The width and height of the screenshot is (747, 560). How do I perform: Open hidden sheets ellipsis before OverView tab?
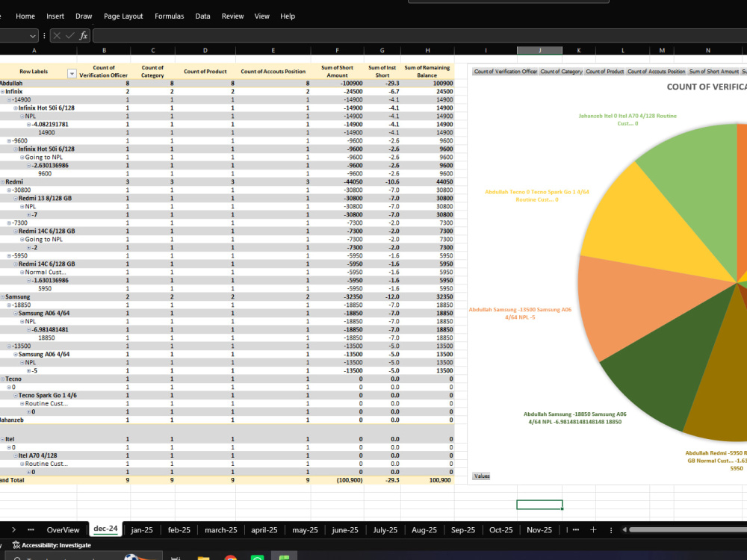pos(31,529)
